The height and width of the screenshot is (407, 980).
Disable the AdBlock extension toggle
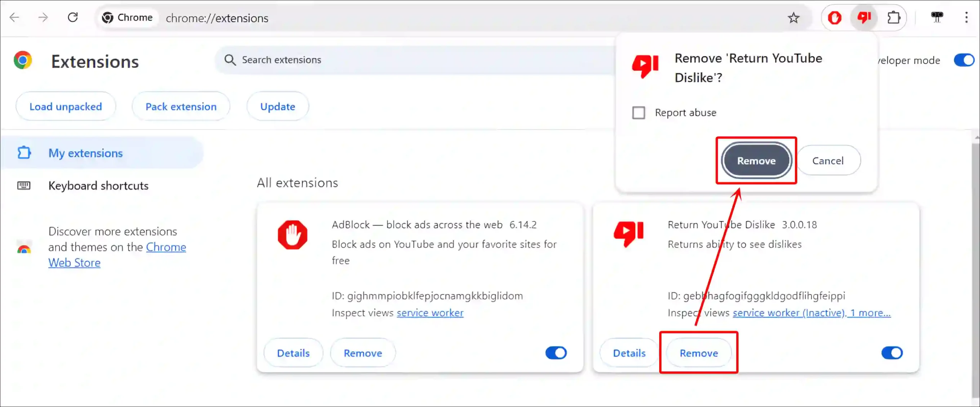click(556, 353)
